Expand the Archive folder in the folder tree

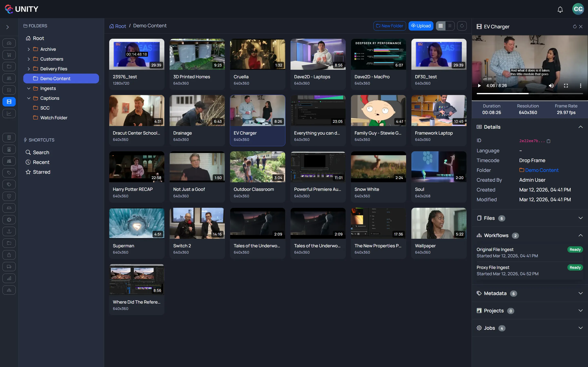pos(28,49)
